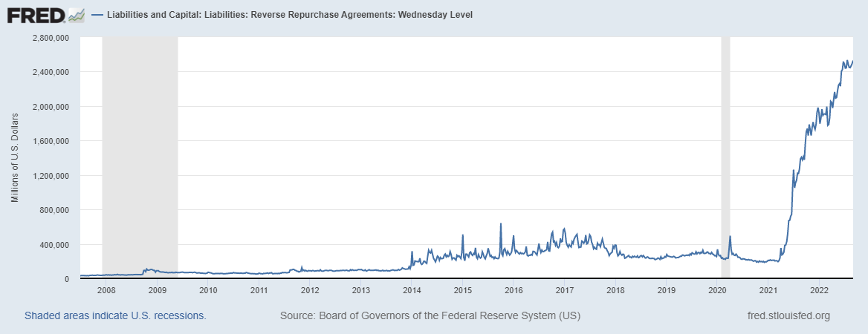
Task: Click the Board of Governors source text
Action: pos(430,316)
